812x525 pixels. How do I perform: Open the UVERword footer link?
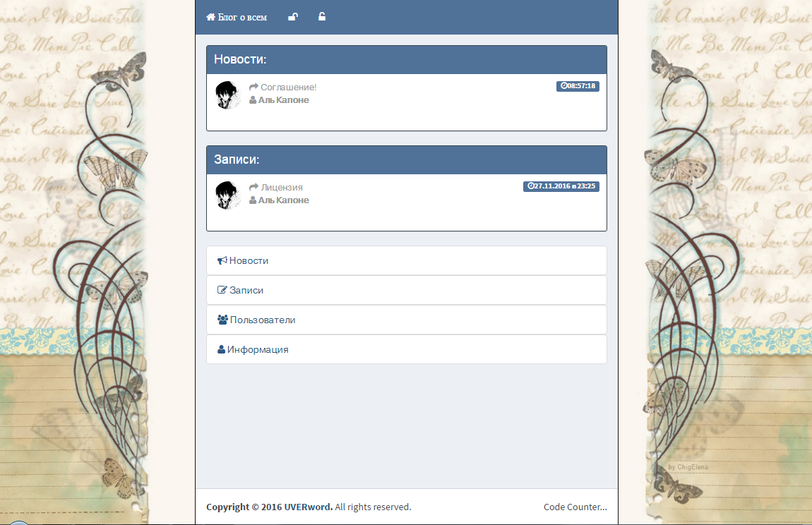pyautogui.click(x=308, y=507)
